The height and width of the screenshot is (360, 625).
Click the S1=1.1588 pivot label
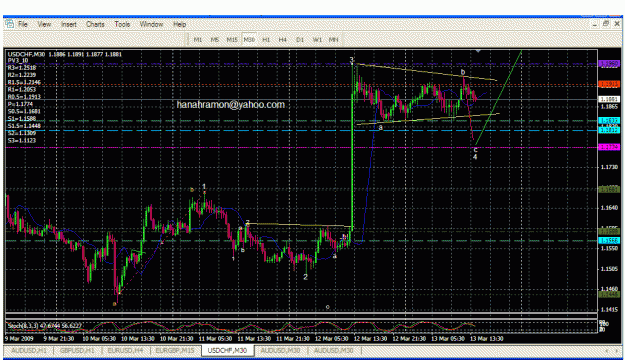22,119
